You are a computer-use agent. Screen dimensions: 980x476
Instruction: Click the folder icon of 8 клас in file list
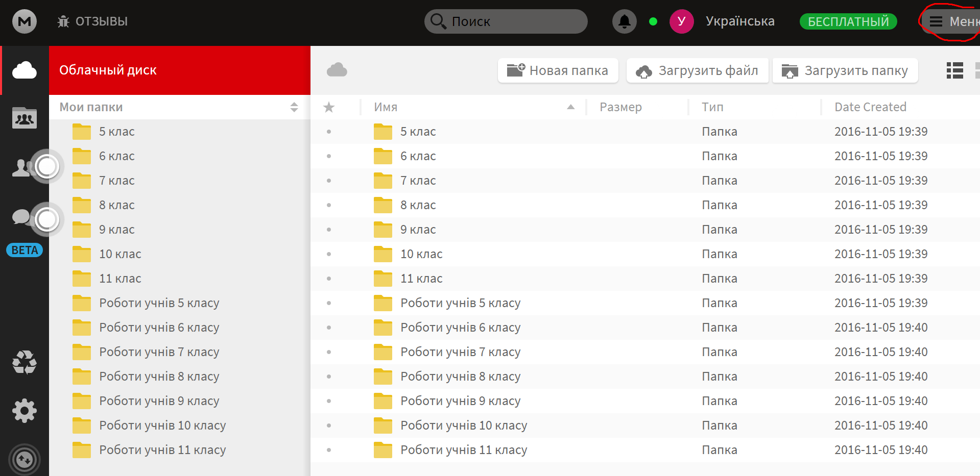pos(383,205)
